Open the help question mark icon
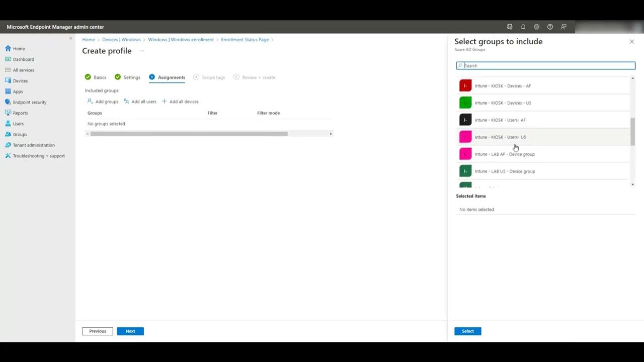The image size is (644, 362). [550, 27]
